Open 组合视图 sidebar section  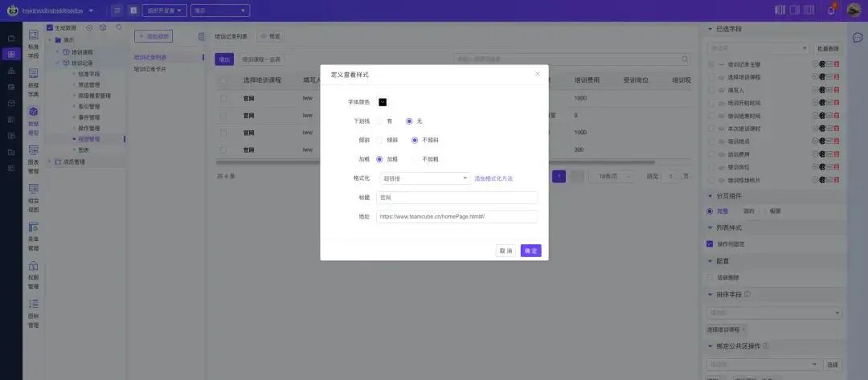point(33,198)
